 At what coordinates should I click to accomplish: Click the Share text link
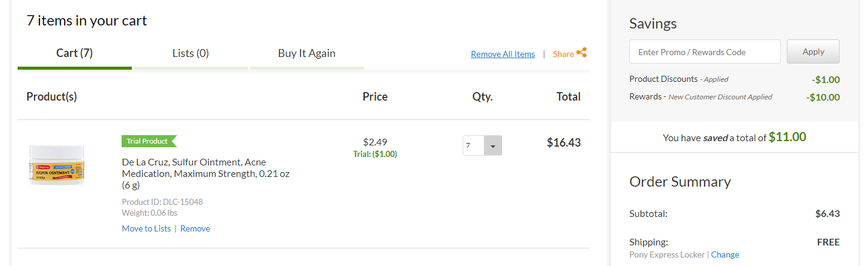tap(563, 54)
